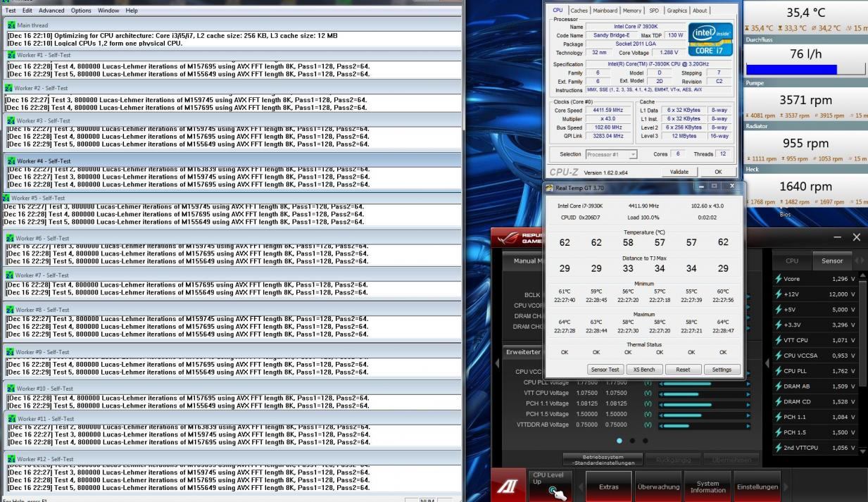Click the +5V lightning icon in sensor list
868x502 pixels.
pos(779,309)
